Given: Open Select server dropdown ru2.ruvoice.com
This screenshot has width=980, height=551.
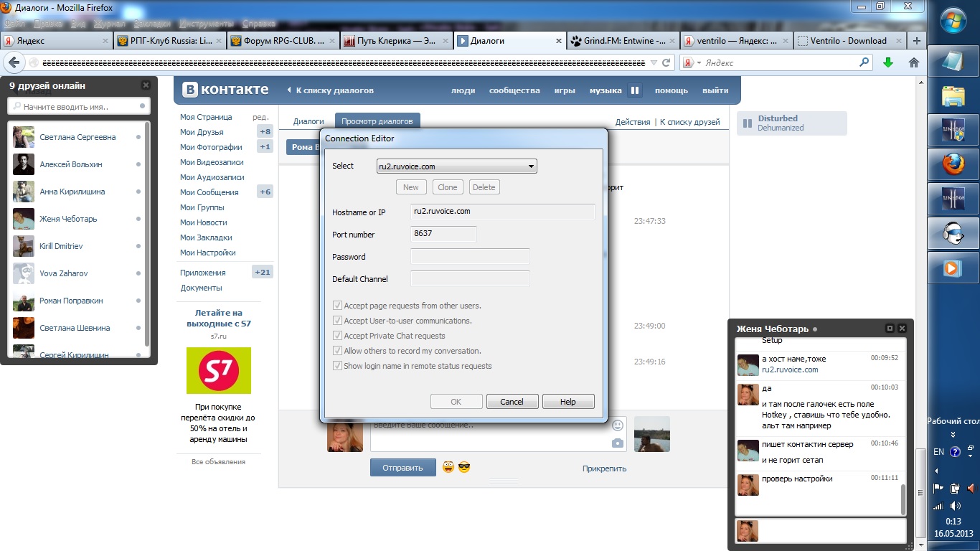Looking at the screenshot, I should pyautogui.click(x=457, y=166).
